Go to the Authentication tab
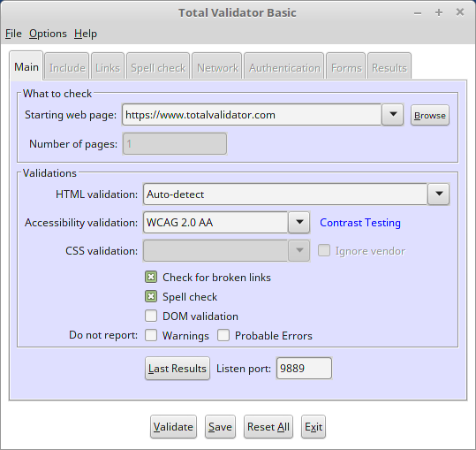Viewport: 476px width, 450px height. coord(284,67)
